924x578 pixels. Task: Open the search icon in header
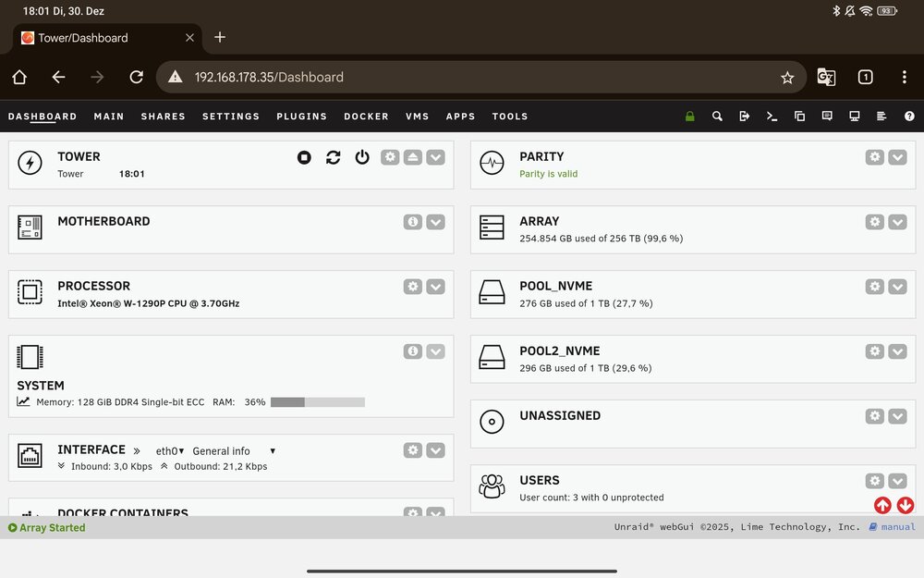pos(717,117)
